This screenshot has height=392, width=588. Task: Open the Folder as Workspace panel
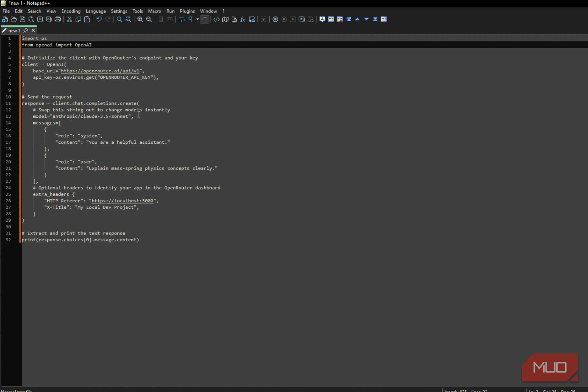(x=252, y=19)
